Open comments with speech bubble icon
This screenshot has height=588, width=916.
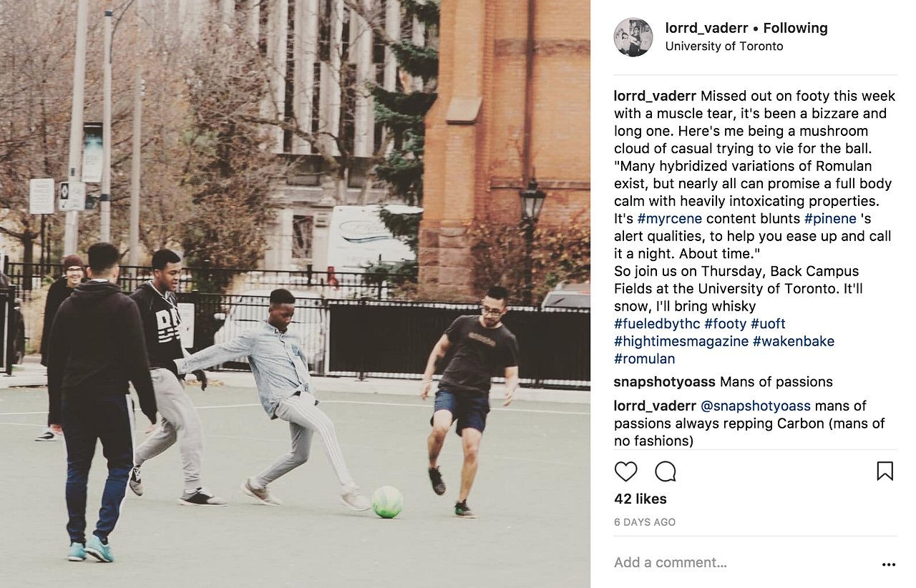click(x=666, y=471)
